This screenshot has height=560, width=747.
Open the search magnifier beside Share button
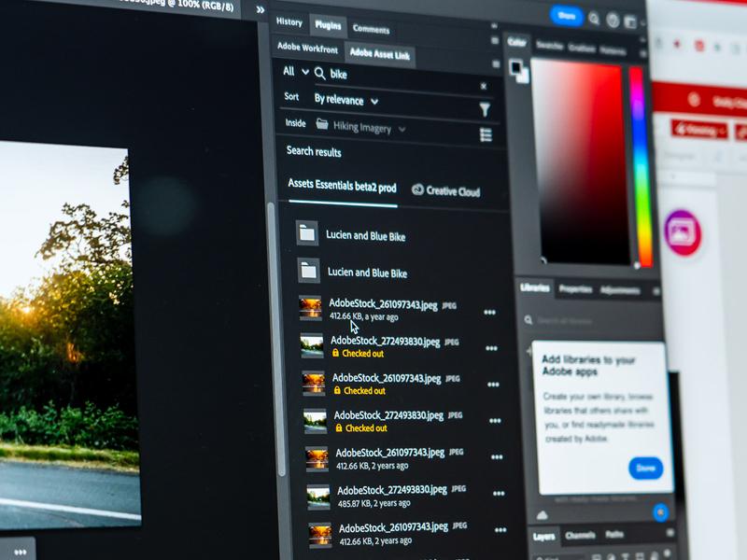pos(594,17)
